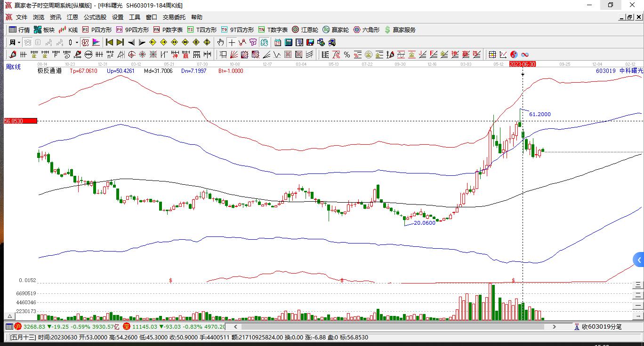Expand the blue side panel arrow
This screenshot has height=346, width=644.
638,259
